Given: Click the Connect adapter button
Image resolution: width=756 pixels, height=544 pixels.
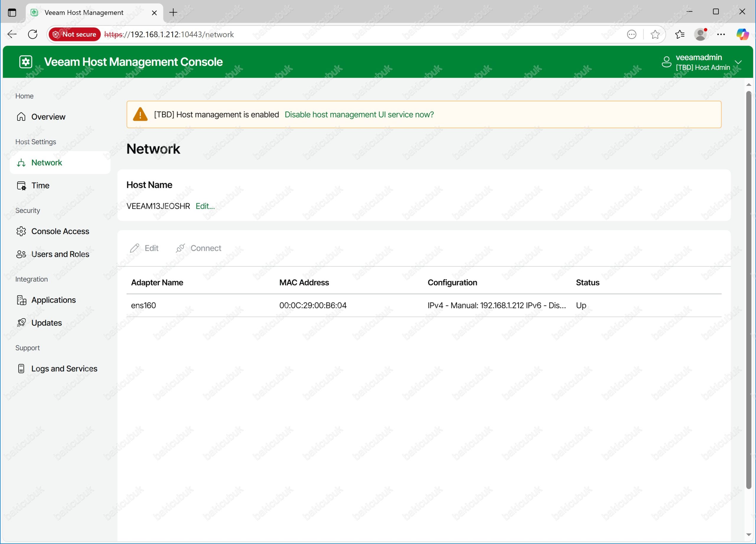Looking at the screenshot, I should [x=198, y=248].
